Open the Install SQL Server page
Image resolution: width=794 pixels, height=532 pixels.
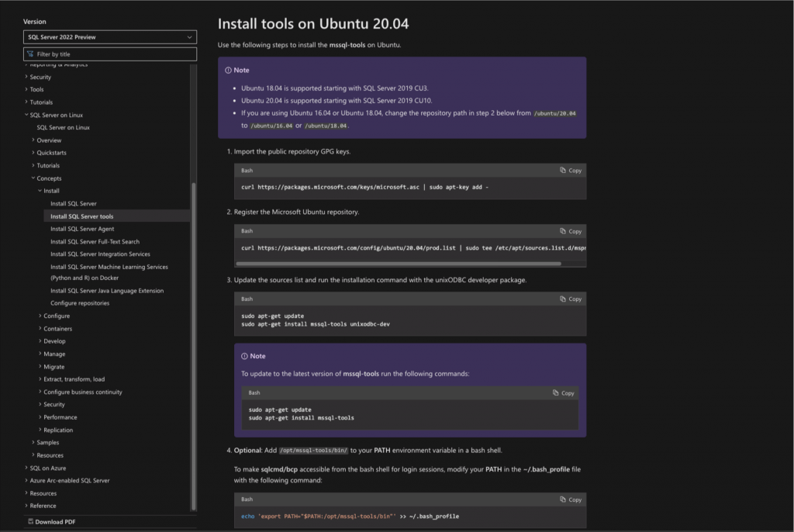pos(74,204)
